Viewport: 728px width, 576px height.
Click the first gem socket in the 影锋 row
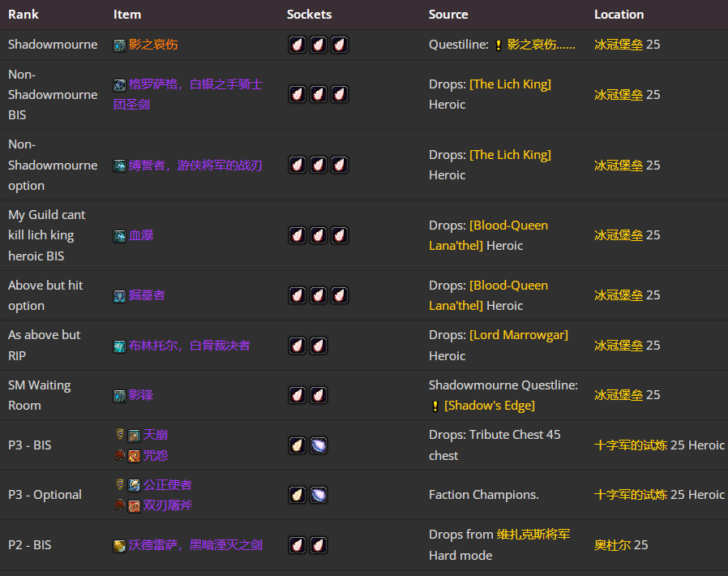click(298, 395)
